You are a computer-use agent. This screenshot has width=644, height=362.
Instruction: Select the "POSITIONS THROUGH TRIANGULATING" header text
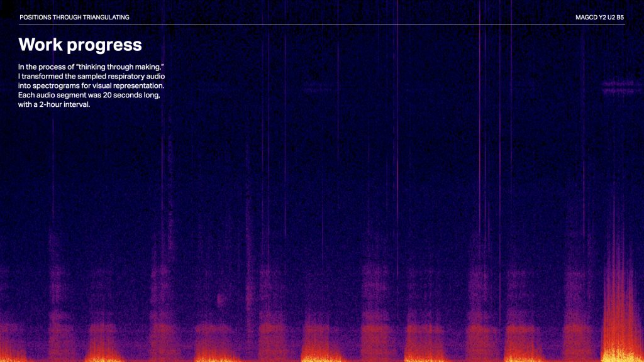tap(74, 18)
